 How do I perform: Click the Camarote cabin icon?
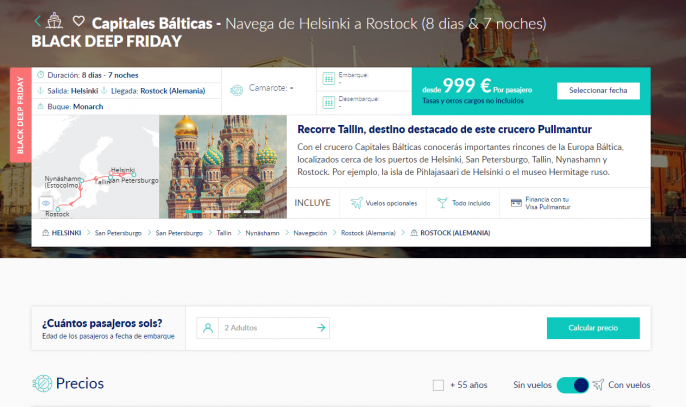(237, 90)
